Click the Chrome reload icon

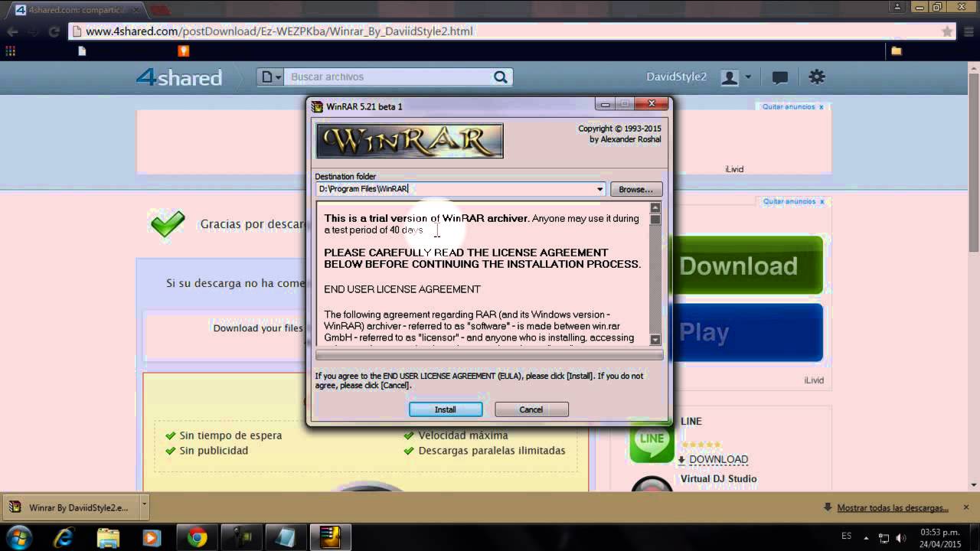[x=54, y=31]
